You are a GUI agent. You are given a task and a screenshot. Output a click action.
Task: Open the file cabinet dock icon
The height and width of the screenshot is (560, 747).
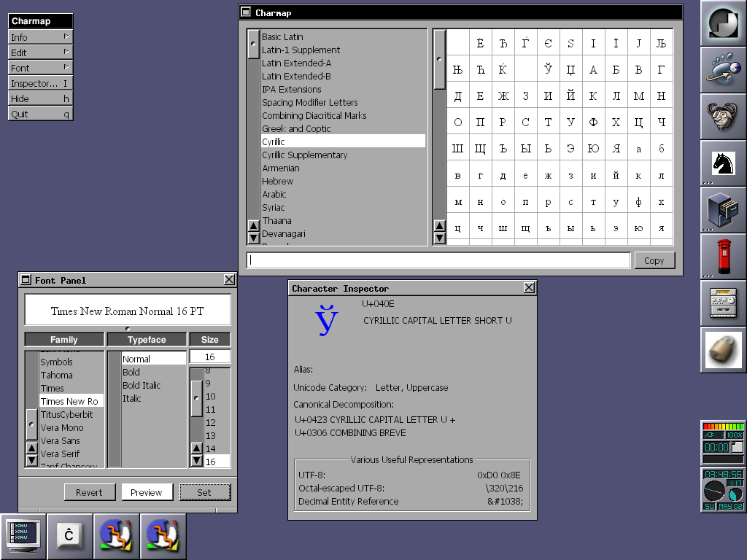click(723, 210)
